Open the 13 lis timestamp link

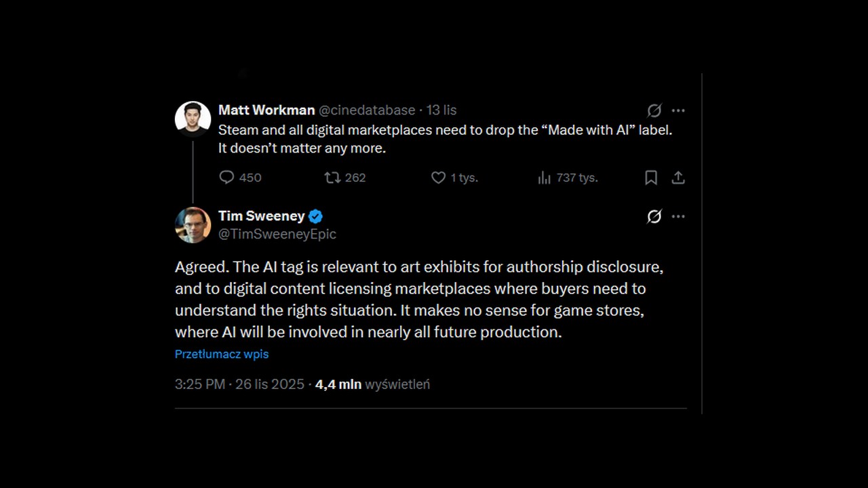441,110
